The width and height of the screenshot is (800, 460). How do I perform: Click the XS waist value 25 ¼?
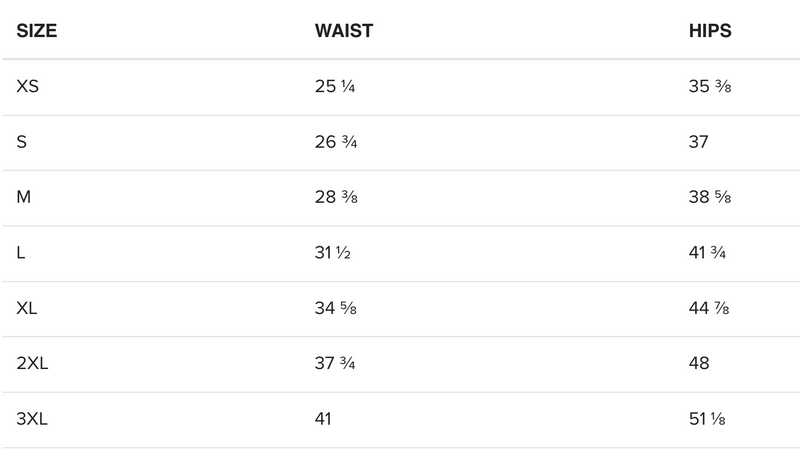point(335,87)
